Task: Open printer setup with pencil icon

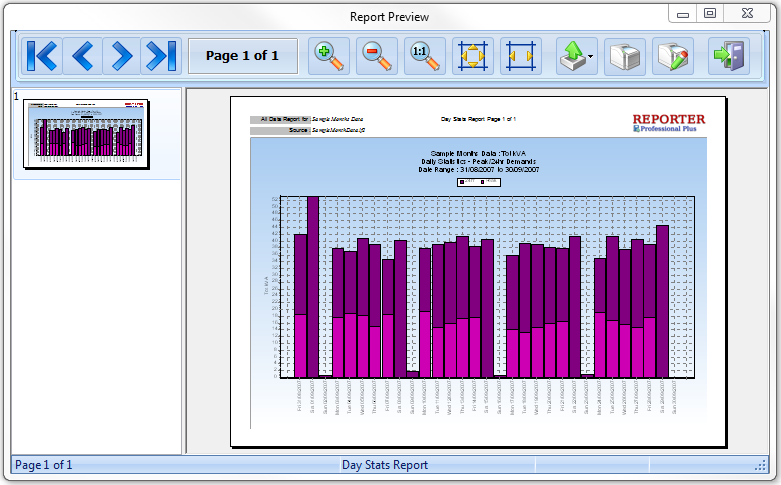Action: [x=673, y=56]
